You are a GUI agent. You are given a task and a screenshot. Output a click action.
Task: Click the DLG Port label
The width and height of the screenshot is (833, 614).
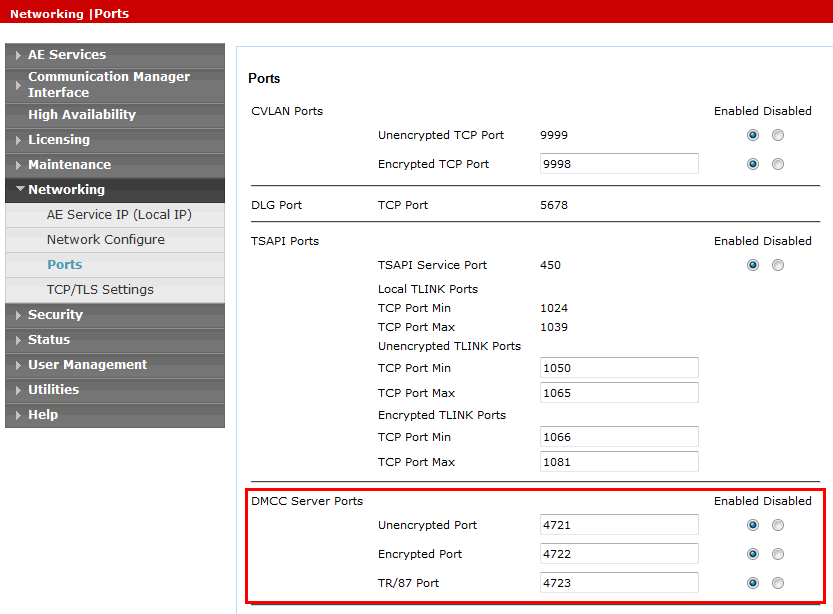tap(276, 205)
